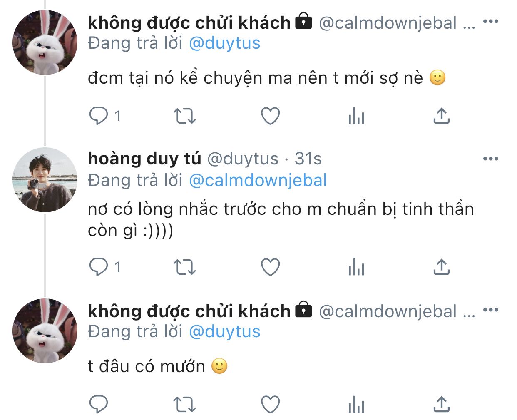517x420 pixels.
Task: Reply to the 't đâu có muốn' tweet
Action: (99, 404)
